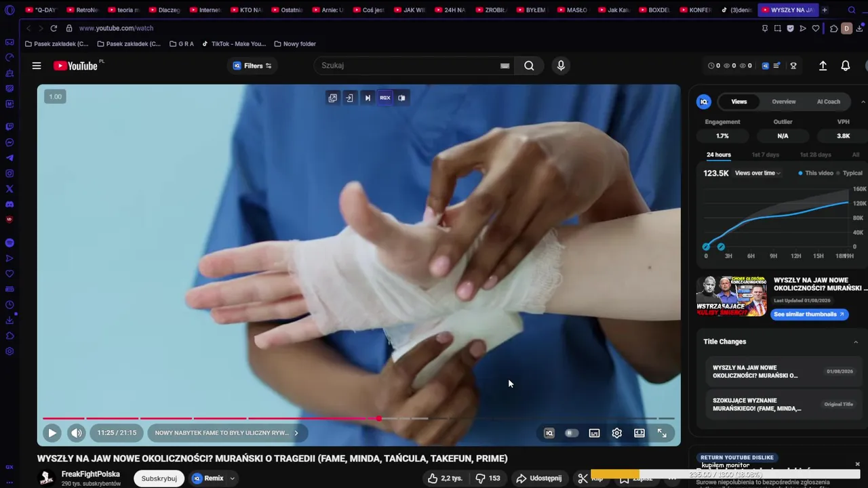Click the 1.00 playback speed badge
The image size is (868, 488).
(x=55, y=97)
